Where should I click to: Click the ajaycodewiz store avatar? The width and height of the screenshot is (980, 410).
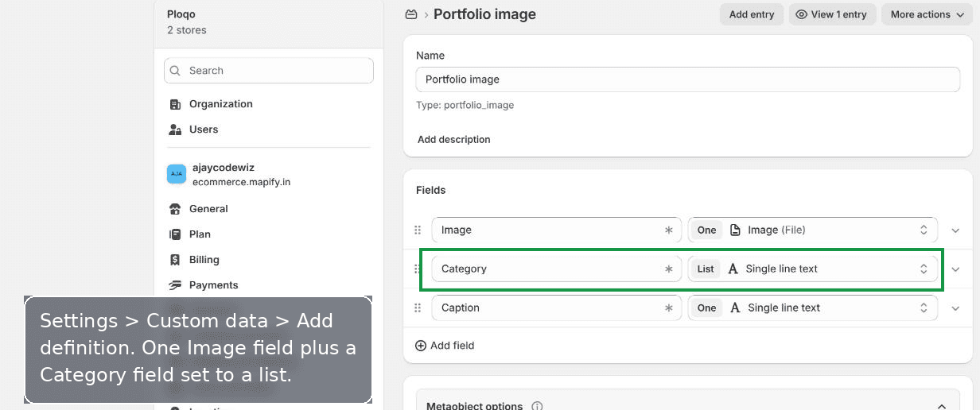177,174
